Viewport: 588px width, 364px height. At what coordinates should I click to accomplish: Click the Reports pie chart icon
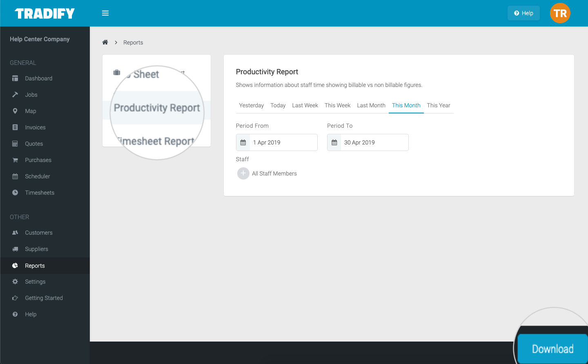tap(15, 266)
